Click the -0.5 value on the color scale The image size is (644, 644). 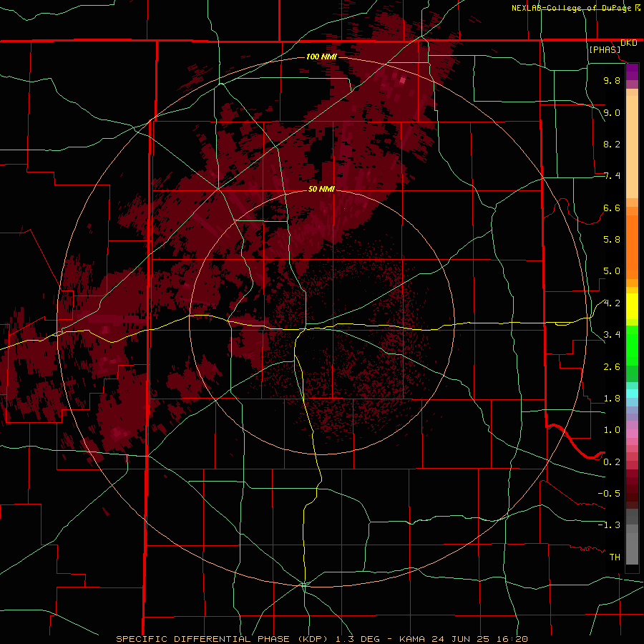click(x=609, y=494)
